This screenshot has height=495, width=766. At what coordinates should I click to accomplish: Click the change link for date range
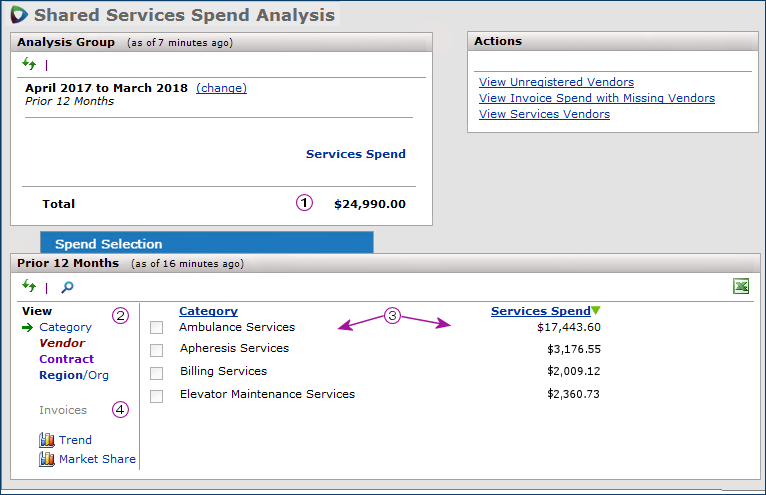[x=221, y=88]
